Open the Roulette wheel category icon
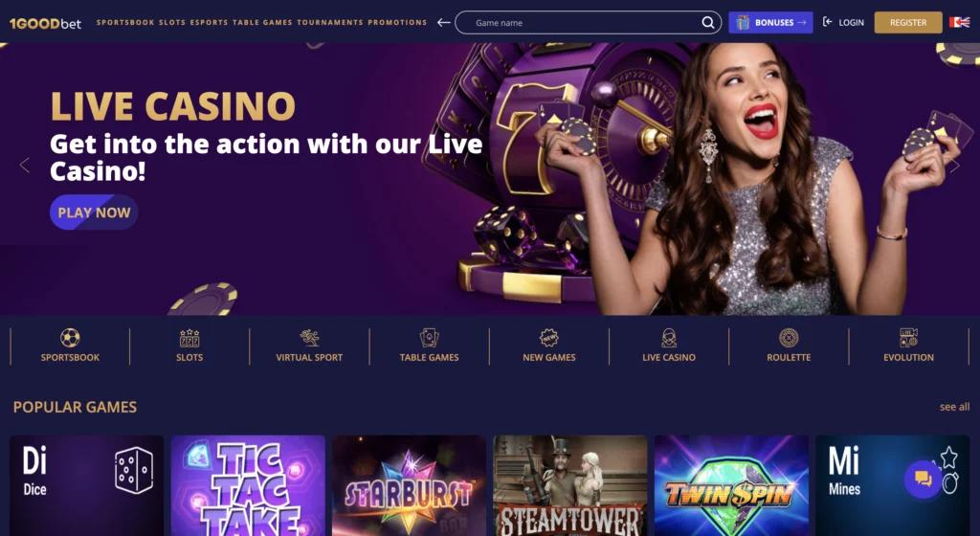Image resolution: width=980 pixels, height=536 pixels. [x=789, y=338]
